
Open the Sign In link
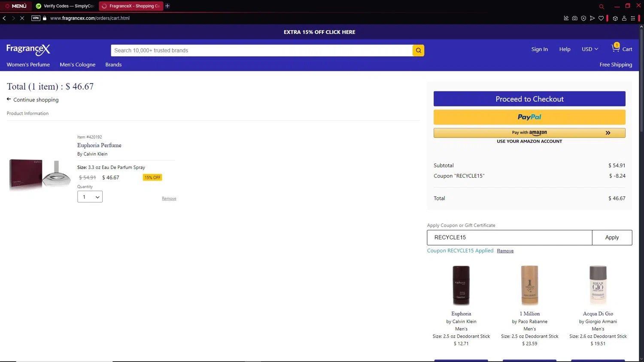(540, 49)
